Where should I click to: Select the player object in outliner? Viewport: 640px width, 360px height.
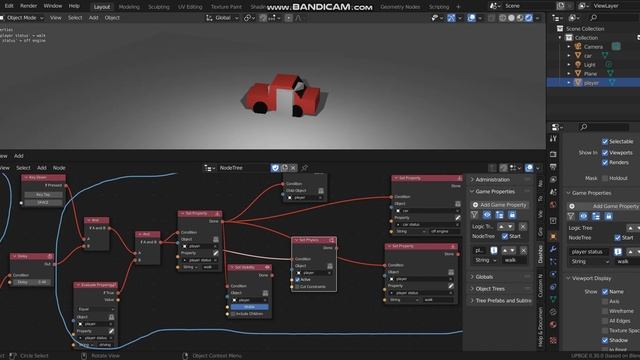pos(591,83)
